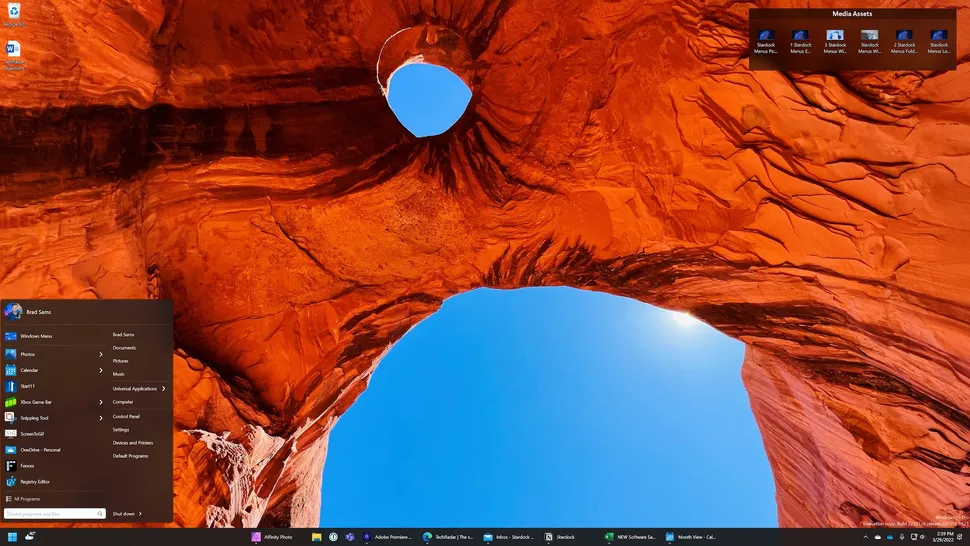This screenshot has width=970, height=546.
Task: Open the taskbar clock showing 2:39 PM
Action: pos(944,537)
